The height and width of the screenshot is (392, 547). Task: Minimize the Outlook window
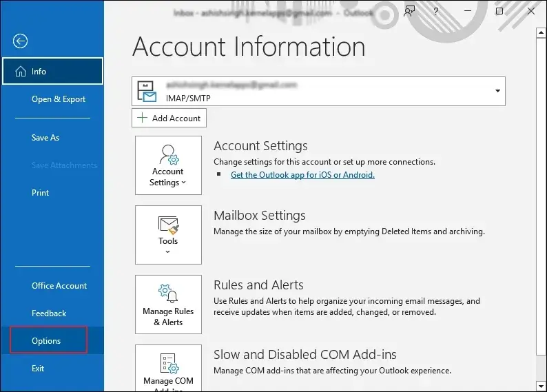468,11
